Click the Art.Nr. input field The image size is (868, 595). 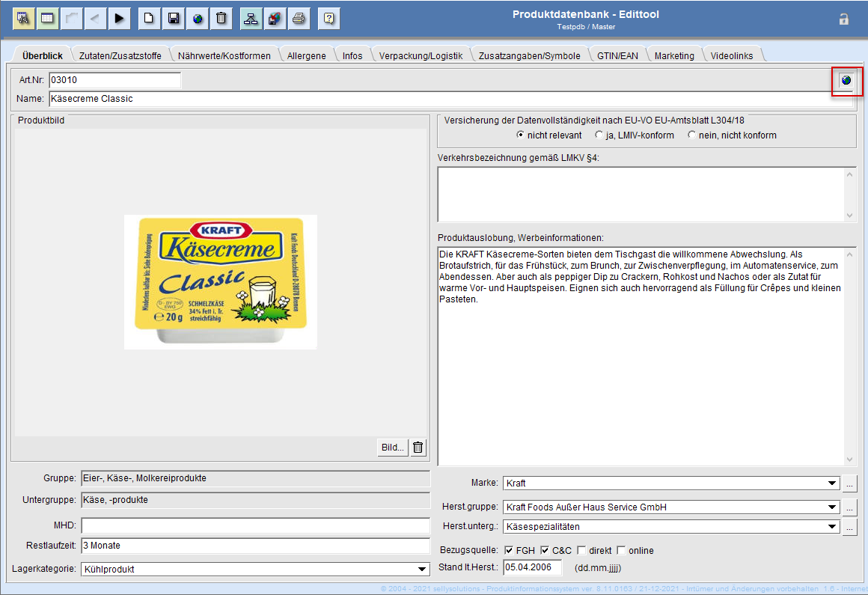point(115,79)
